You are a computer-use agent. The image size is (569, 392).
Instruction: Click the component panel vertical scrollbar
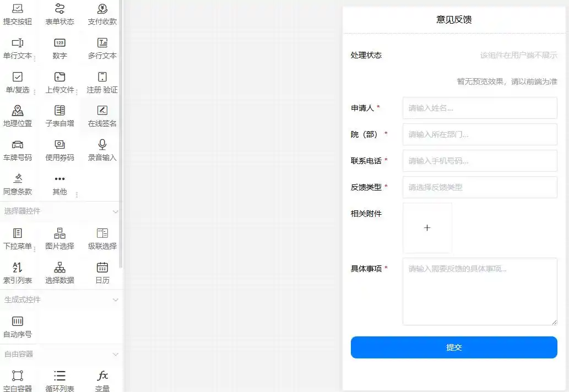point(121,134)
